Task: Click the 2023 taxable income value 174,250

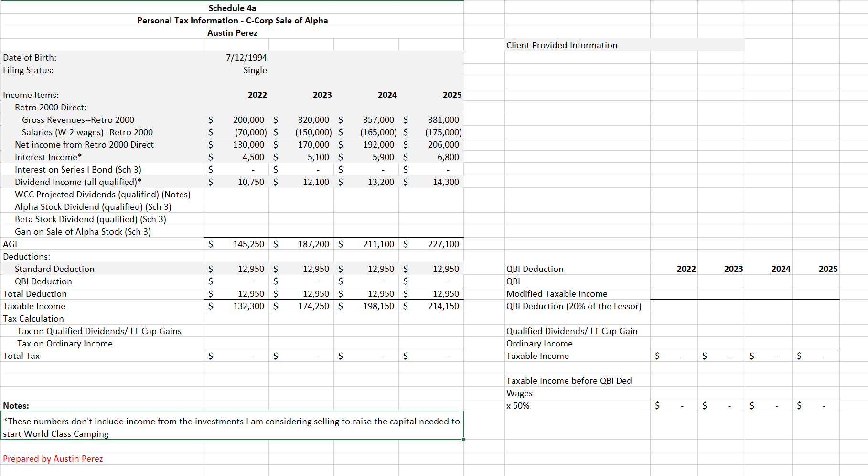Action: point(313,306)
